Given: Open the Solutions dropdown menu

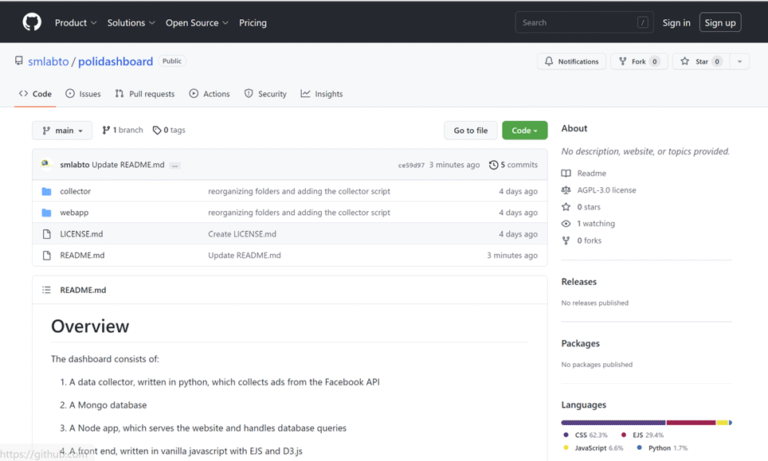Looking at the screenshot, I should click(131, 23).
